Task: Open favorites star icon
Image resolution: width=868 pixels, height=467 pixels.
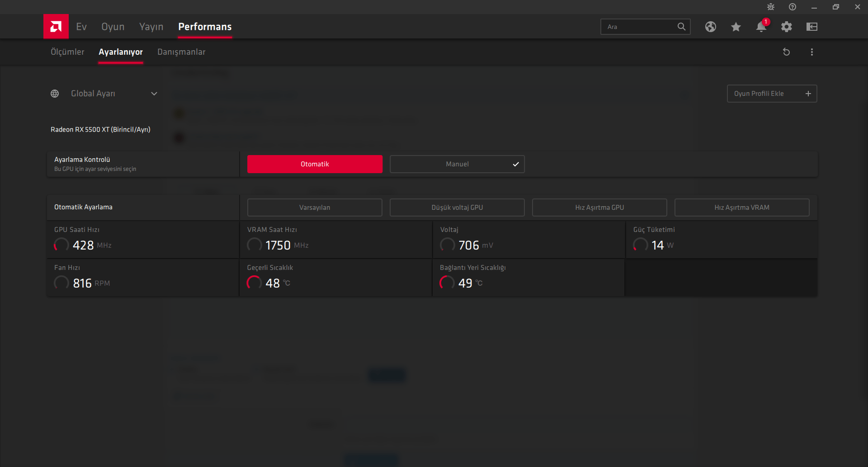Action: click(x=736, y=27)
